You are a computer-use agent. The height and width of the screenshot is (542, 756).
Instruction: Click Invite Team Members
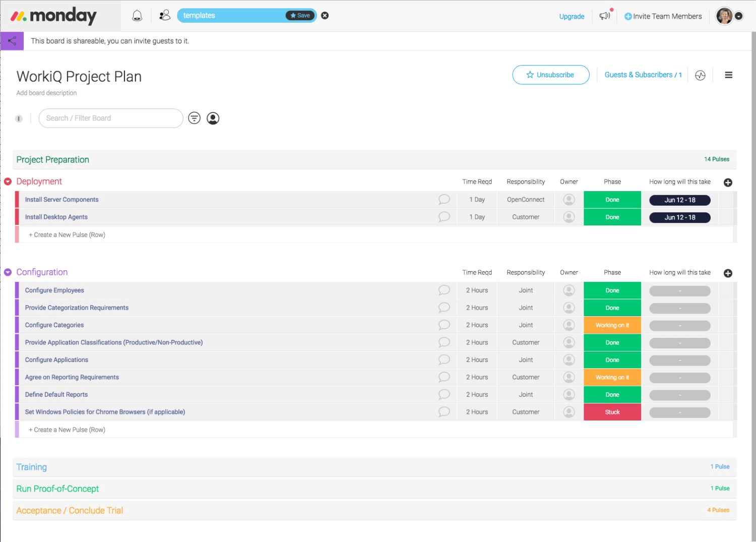663,16
